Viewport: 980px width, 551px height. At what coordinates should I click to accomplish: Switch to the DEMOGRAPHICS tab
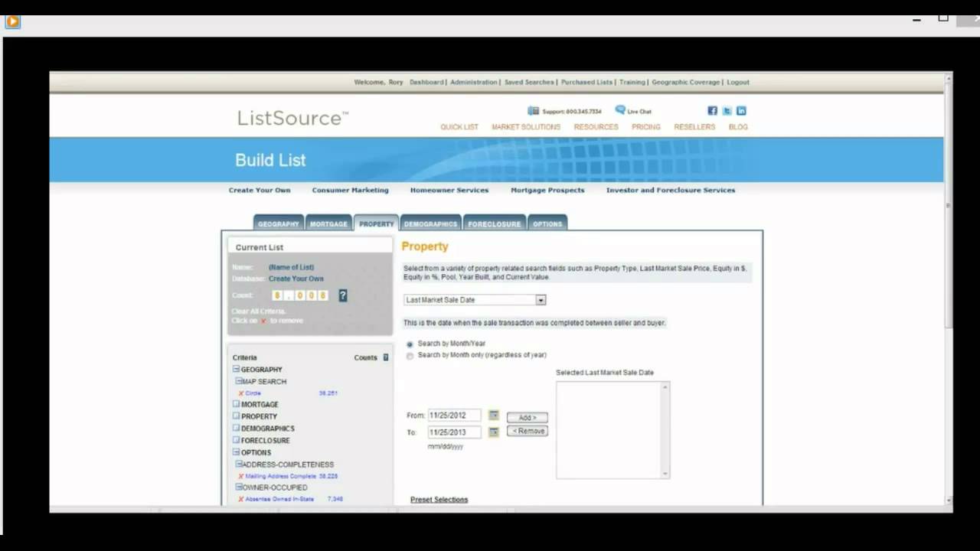coord(430,223)
